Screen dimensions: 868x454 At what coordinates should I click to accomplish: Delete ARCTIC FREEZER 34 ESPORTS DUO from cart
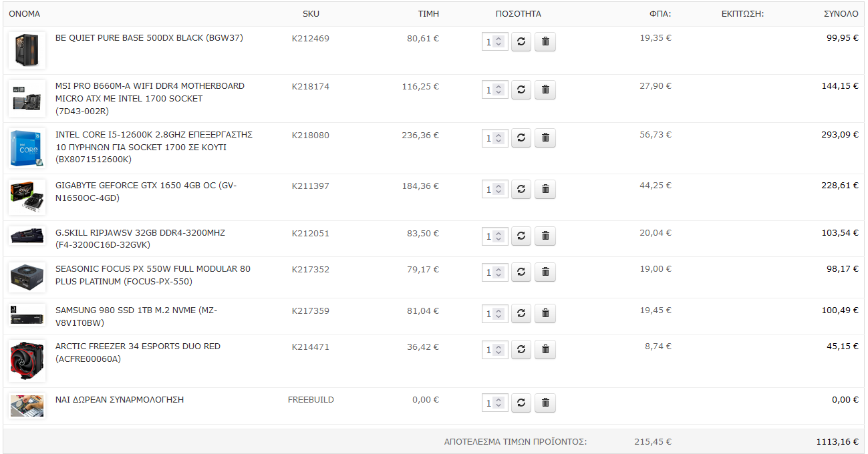click(545, 350)
